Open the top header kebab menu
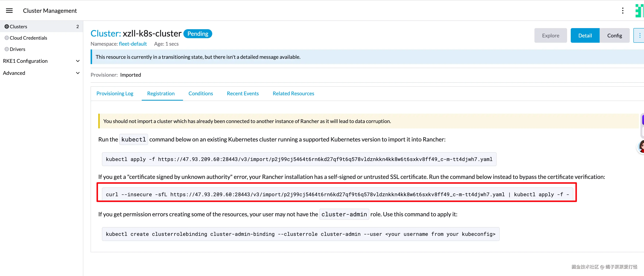The image size is (644, 276). click(x=622, y=10)
